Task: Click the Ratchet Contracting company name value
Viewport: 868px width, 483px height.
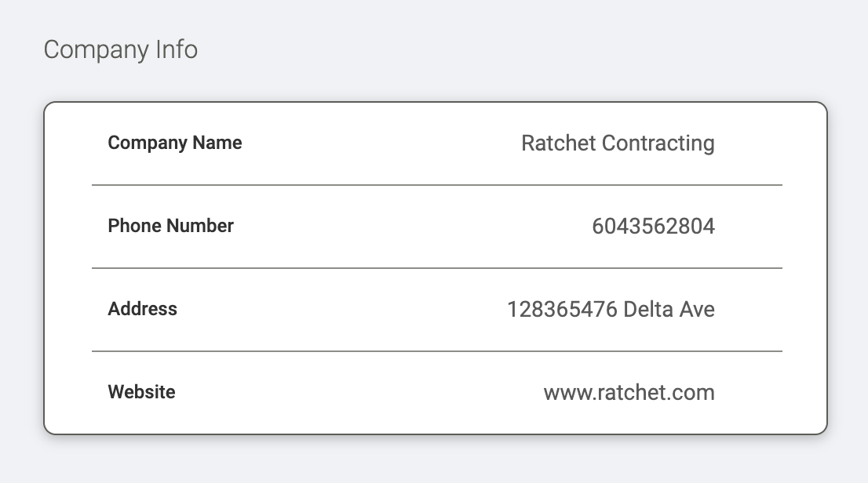Action: click(618, 143)
